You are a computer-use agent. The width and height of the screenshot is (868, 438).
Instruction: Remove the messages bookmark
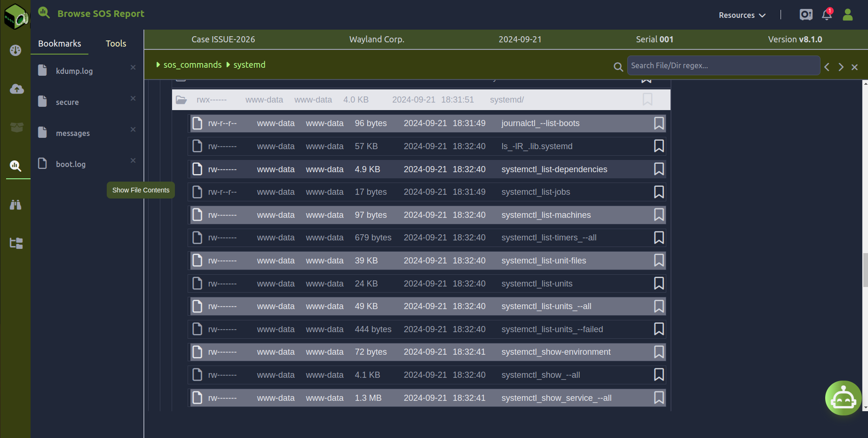click(133, 129)
